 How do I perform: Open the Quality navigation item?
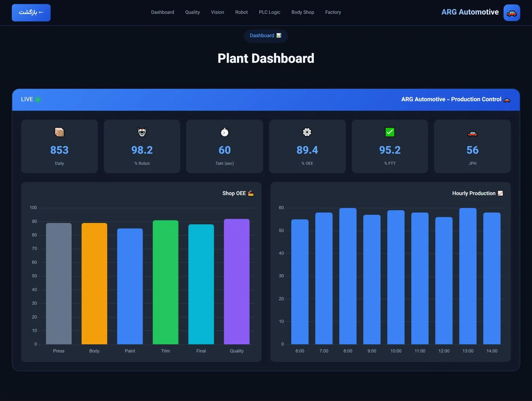[x=192, y=12]
